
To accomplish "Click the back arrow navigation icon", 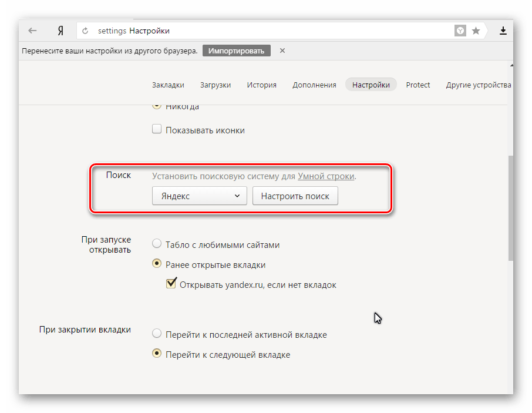I will click(x=32, y=31).
